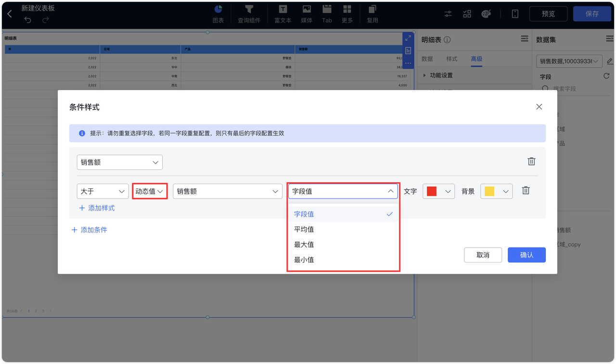Click the 产品 table column header
Image resolution: width=616 pixels, height=364 pixels.
tap(238, 49)
